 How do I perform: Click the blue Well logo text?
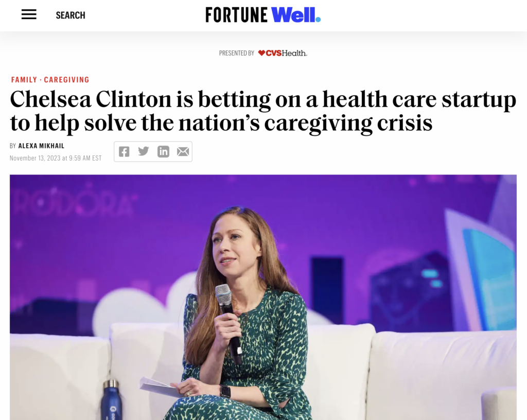[293, 15]
